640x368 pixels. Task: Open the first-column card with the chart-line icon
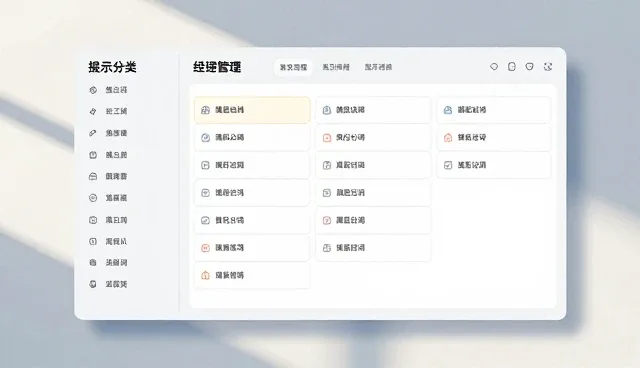[252, 220]
